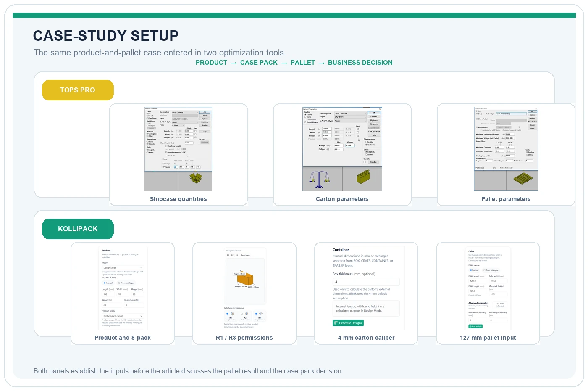Toggle the R2 rotation permission checkbox

pyautogui.click(x=242, y=314)
